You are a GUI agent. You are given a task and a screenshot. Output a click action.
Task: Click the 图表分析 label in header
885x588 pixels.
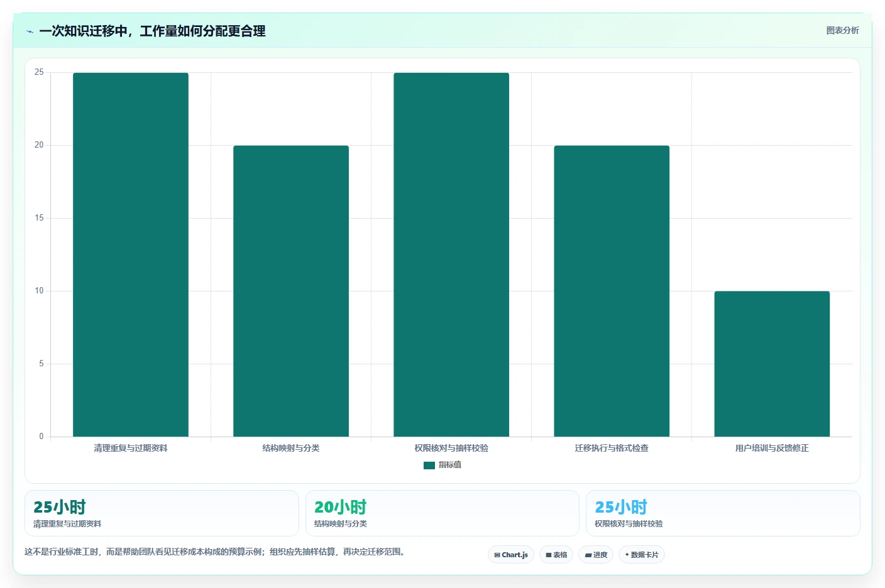coord(842,30)
